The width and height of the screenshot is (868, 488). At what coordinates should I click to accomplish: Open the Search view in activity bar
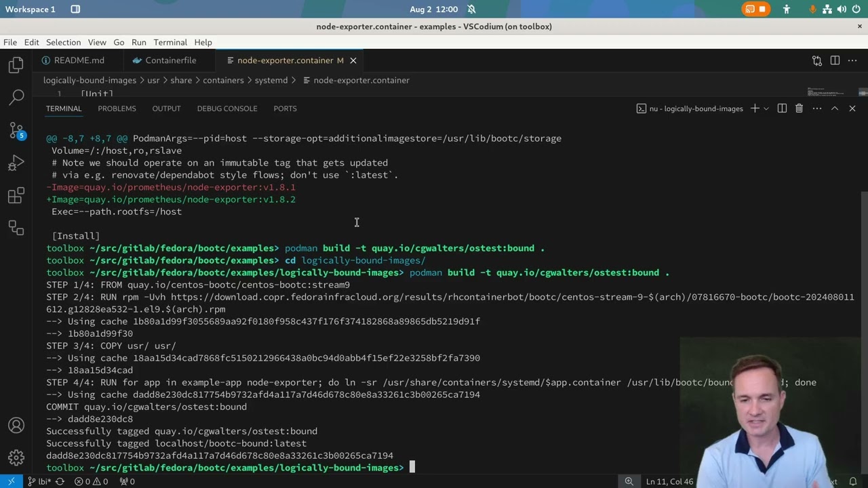[x=16, y=98]
